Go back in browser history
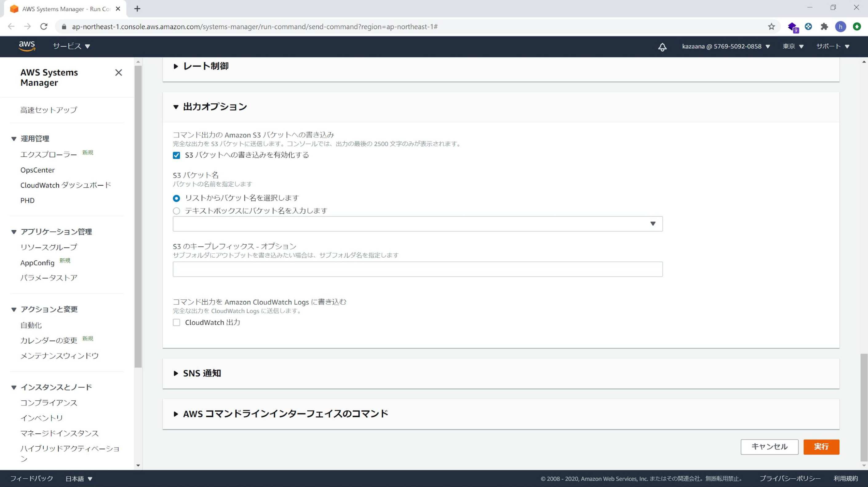The image size is (868, 487). 11,27
